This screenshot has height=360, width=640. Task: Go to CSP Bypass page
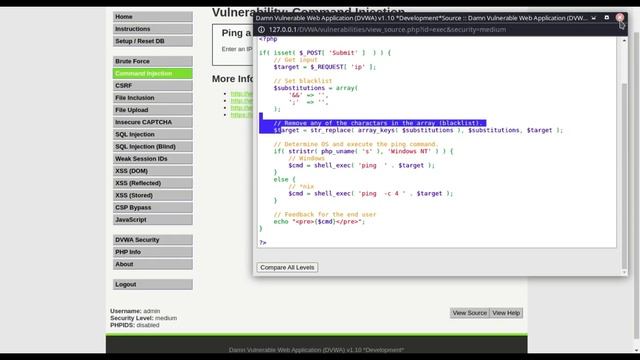tap(152, 207)
